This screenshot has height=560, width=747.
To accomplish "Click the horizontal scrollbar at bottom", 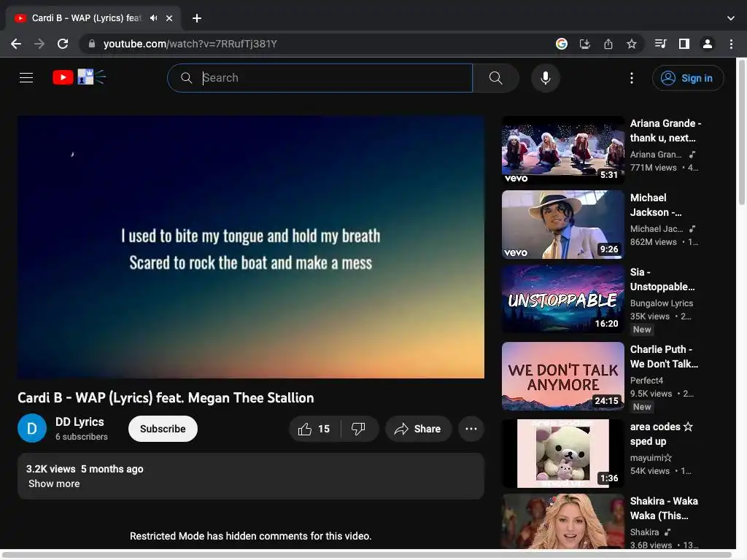I will point(367,555).
